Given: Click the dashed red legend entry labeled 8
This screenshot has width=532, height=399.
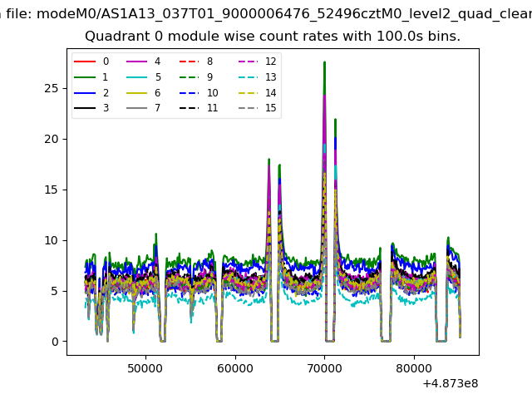Looking at the screenshot, I should click(x=190, y=62).
